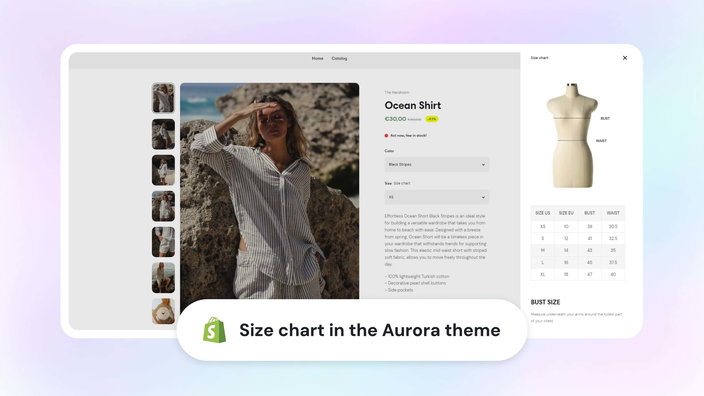Click the WAIST label beside the mannequin
704x396 pixels.
coord(601,141)
